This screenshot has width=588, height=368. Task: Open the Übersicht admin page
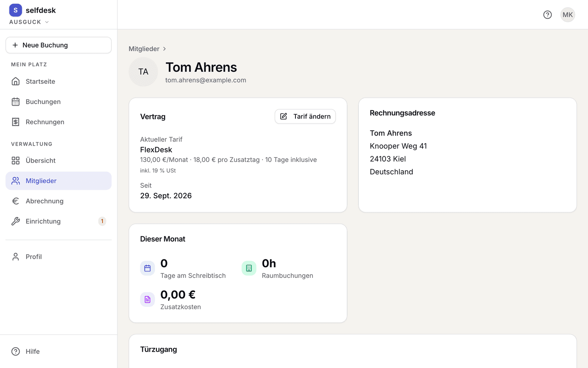tap(58, 160)
